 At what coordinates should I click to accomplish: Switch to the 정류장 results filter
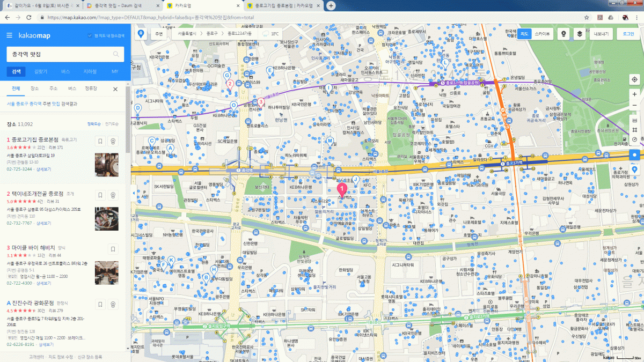[91, 88]
